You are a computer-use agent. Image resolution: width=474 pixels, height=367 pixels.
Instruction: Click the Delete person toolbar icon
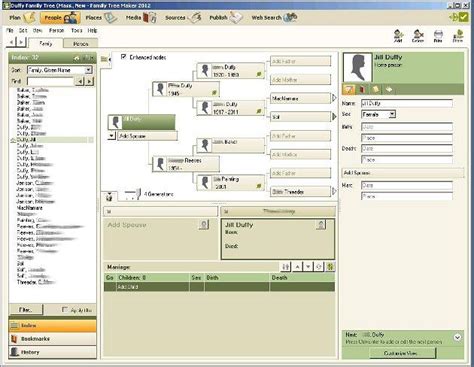tap(418, 36)
